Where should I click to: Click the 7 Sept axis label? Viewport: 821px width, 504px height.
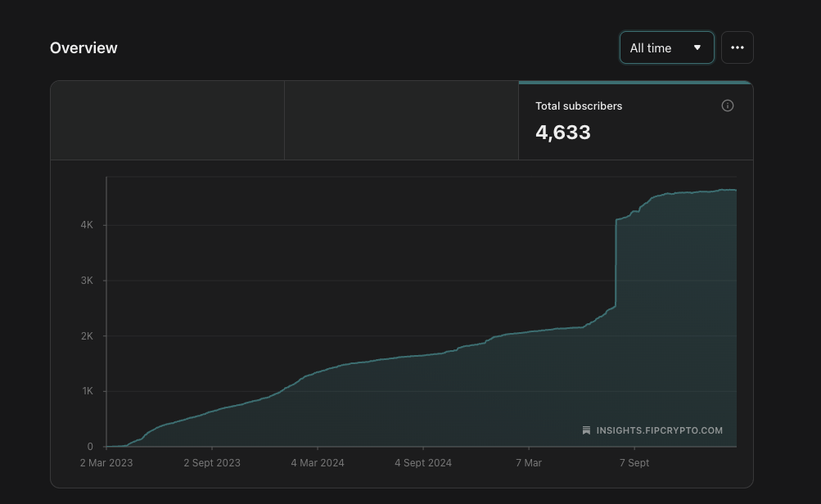(x=634, y=463)
